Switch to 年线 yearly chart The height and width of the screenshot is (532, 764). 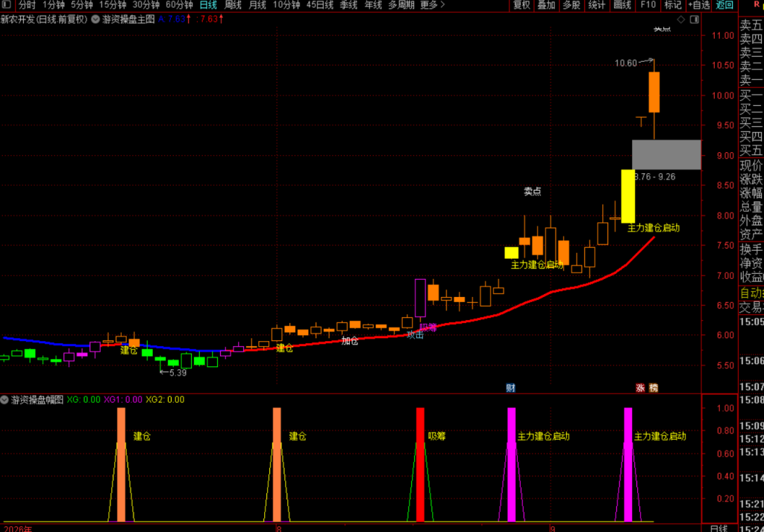pyautogui.click(x=373, y=5)
